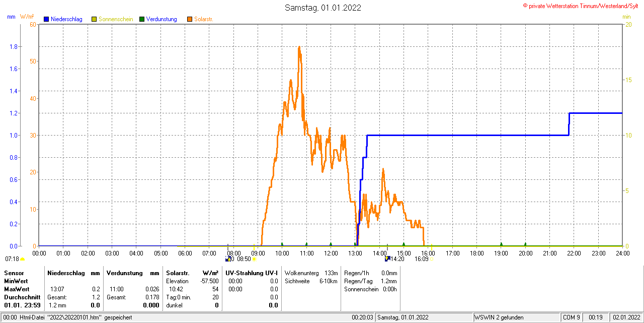This screenshot has height=323, width=644.
Task: Click the W/m² axis unit label at top left
Action: click(27, 17)
